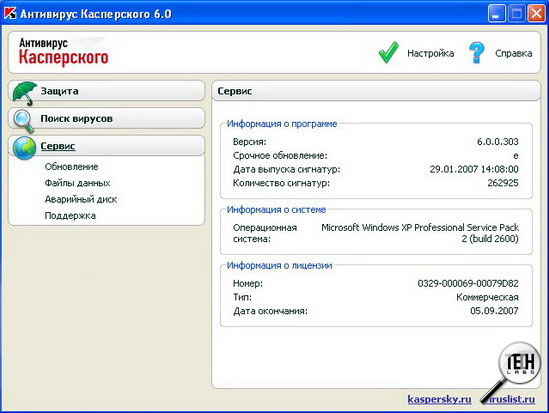Screen dimensions: 549x413
Task: Minimize the Kaspersky window
Action: pos(496,14)
